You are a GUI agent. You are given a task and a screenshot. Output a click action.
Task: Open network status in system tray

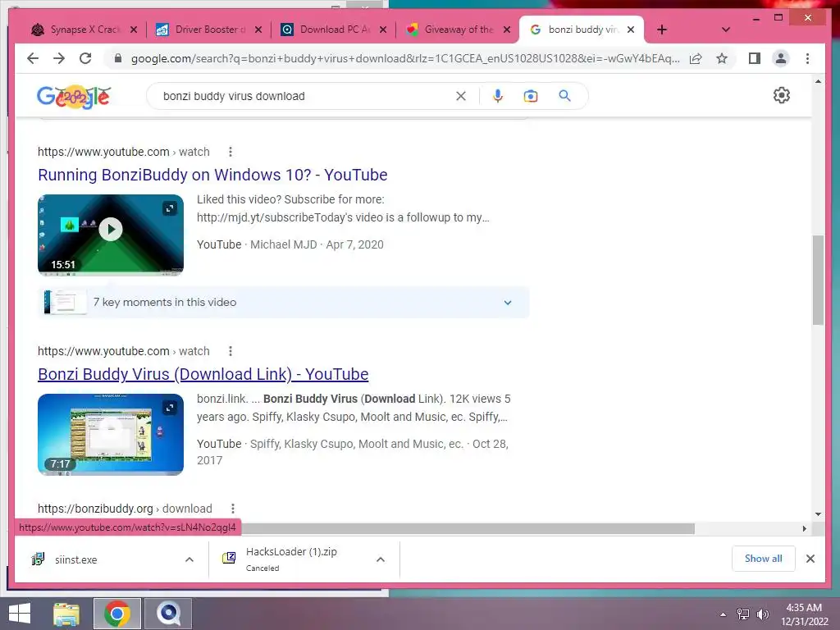tap(743, 614)
